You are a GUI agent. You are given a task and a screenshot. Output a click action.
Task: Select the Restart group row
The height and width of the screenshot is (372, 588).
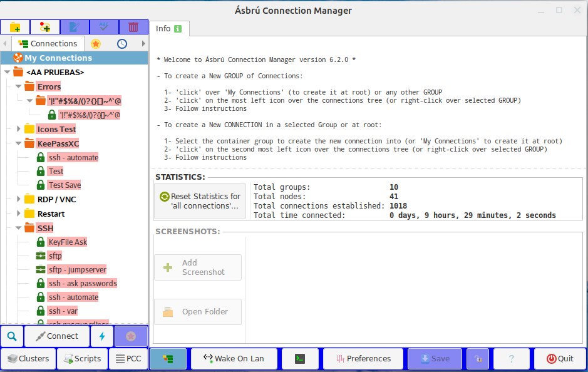51,214
